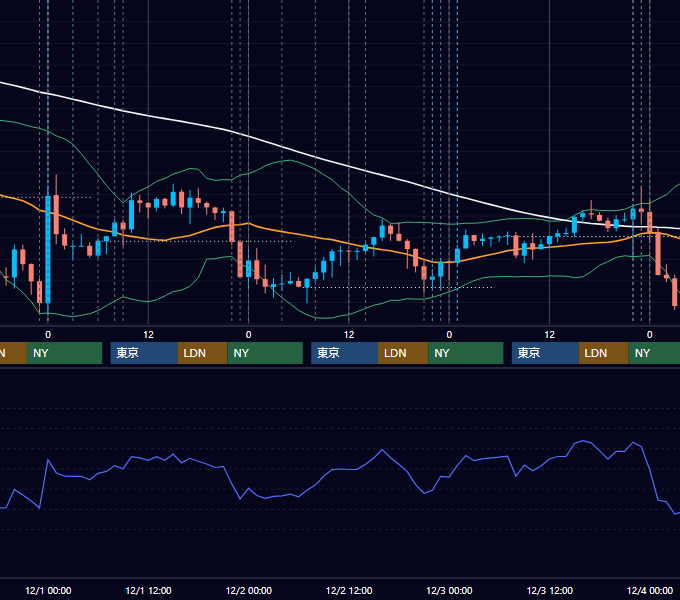The width and height of the screenshot is (680, 600).
Task: Click the 12/3 12:00 time axis label
Action: tap(549, 590)
